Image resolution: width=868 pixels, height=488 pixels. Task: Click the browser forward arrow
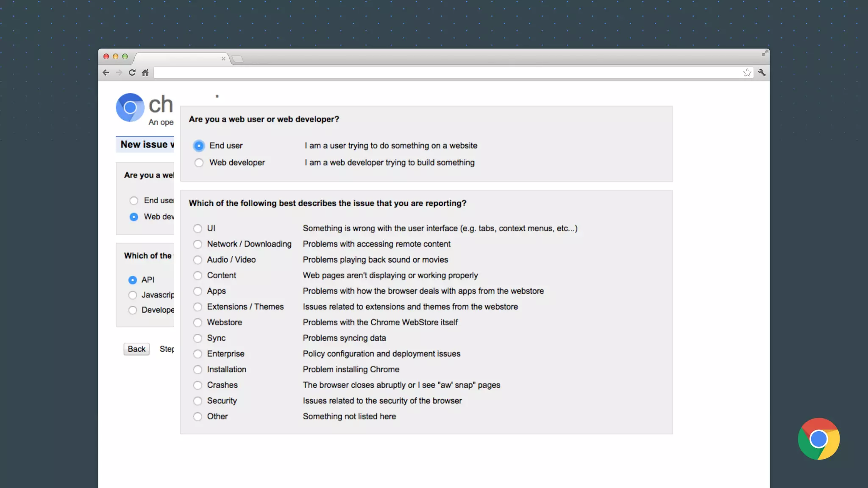point(119,73)
